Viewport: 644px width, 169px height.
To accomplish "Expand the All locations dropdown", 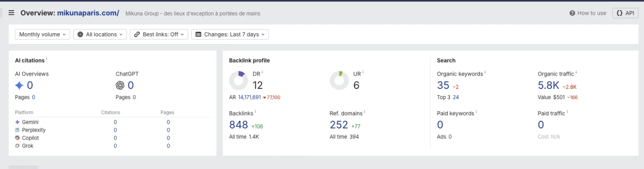I will 100,35.
